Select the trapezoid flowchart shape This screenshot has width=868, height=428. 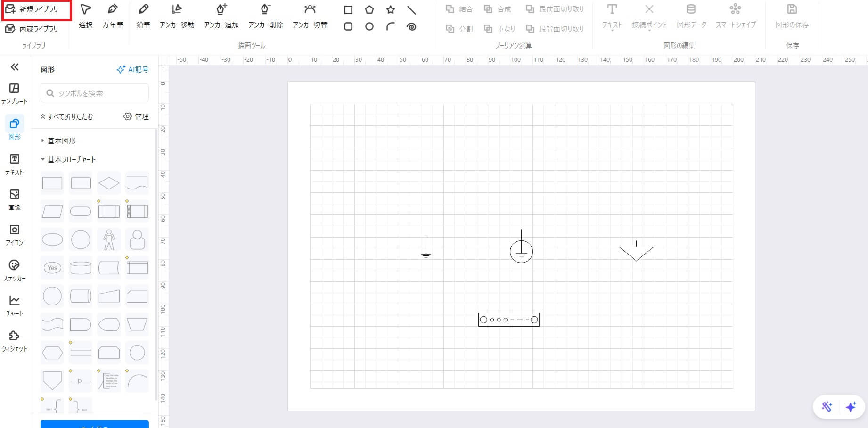pos(137,324)
